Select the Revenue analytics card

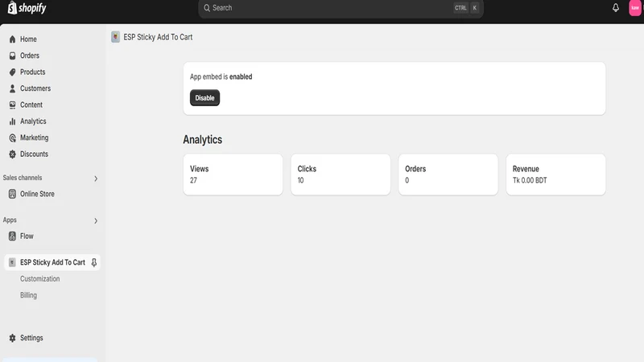click(x=555, y=175)
